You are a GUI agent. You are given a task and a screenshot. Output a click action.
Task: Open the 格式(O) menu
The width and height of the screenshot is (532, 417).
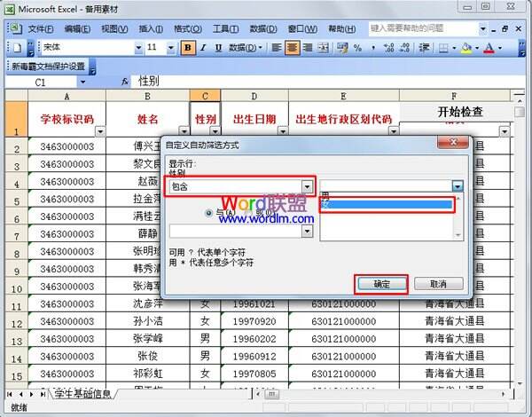188,29
